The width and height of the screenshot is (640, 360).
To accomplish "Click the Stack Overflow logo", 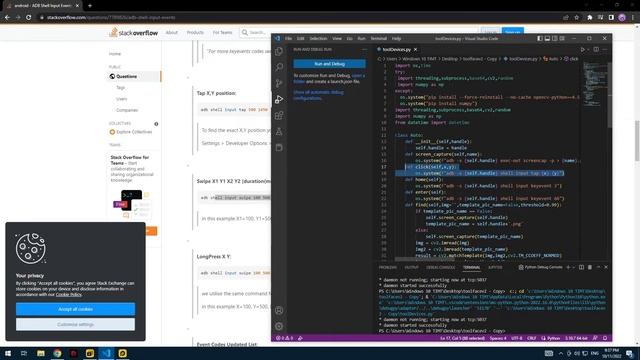I will 133,33.
